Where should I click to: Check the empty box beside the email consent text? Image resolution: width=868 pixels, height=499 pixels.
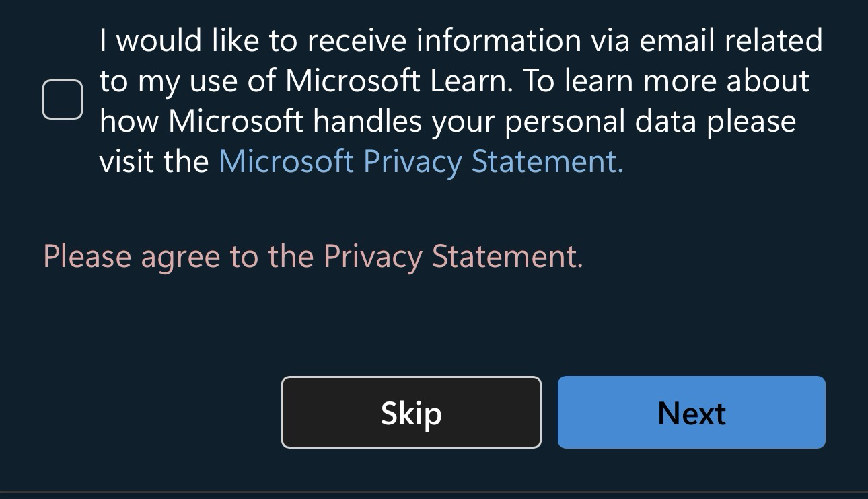pyautogui.click(x=63, y=100)
